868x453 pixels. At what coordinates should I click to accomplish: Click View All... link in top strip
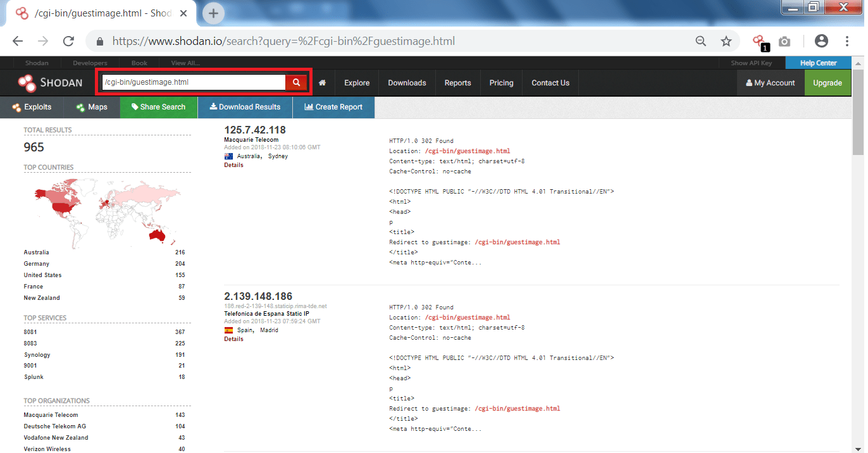(x=185, y=63)
